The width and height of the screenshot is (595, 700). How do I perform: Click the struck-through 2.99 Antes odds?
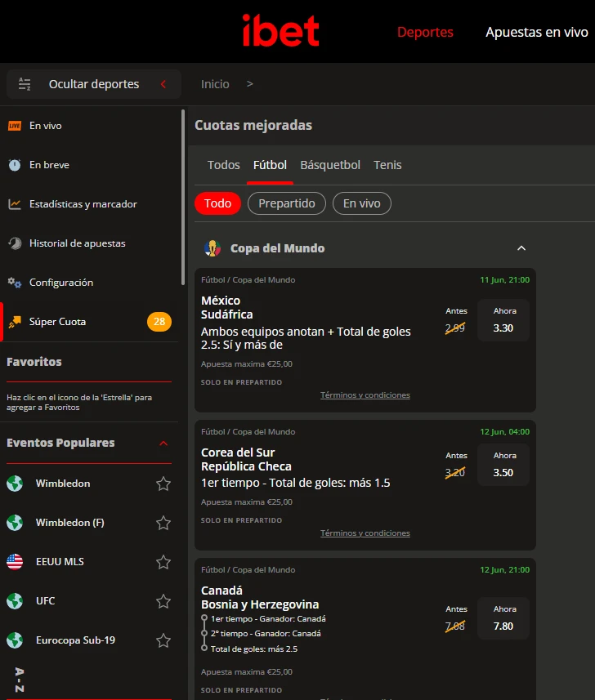[x=455, y=328]
